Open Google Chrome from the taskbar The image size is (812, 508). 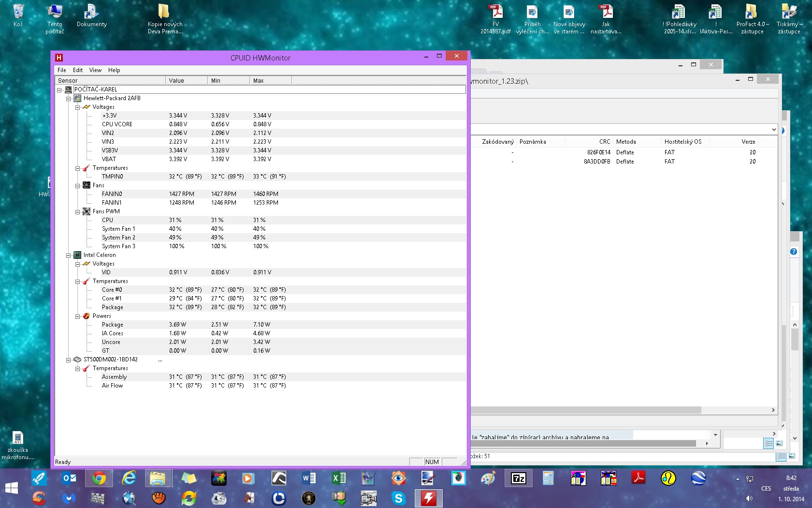point(99,478)
